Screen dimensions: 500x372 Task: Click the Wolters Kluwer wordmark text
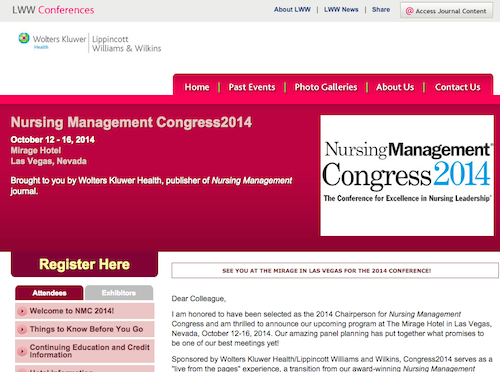click(x=59, y=39)
